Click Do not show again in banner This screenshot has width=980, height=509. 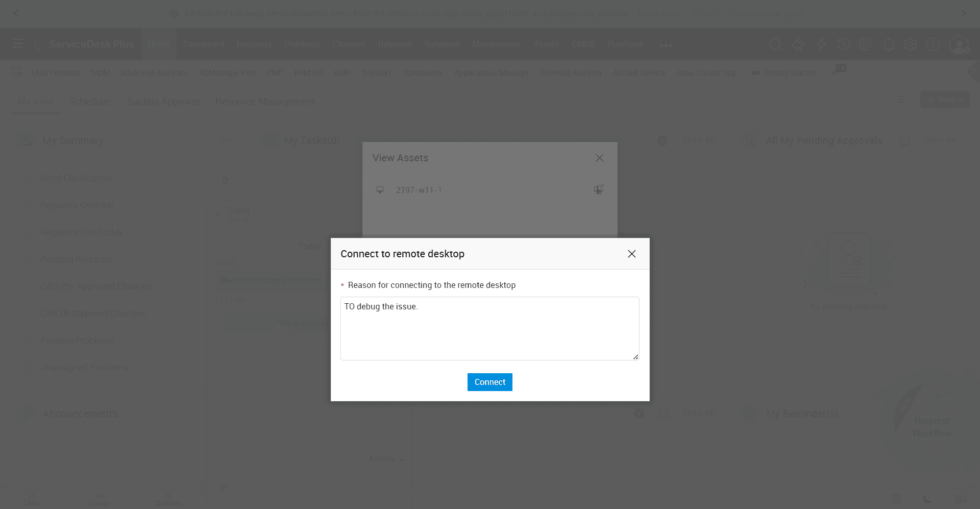pos(769,13)
